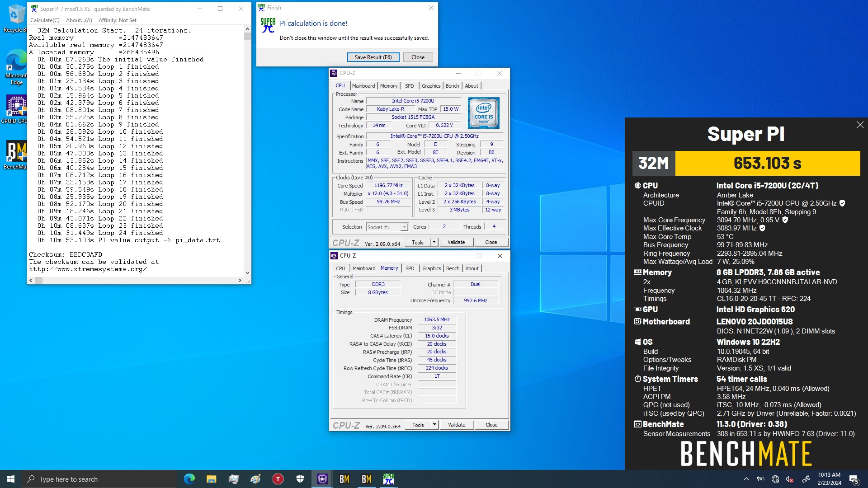Click Close in the Finish dialog

pos(418,57)
